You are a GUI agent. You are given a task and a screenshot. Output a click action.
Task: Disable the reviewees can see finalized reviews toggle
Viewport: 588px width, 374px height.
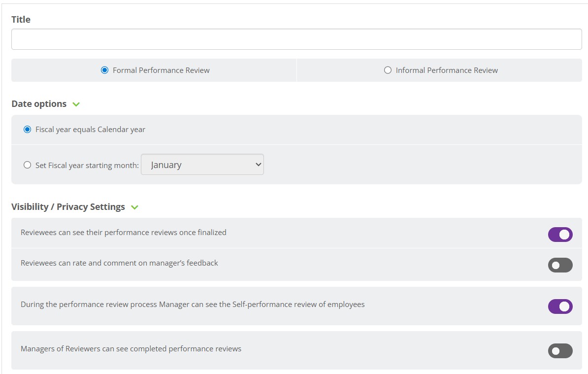point(560,235)
